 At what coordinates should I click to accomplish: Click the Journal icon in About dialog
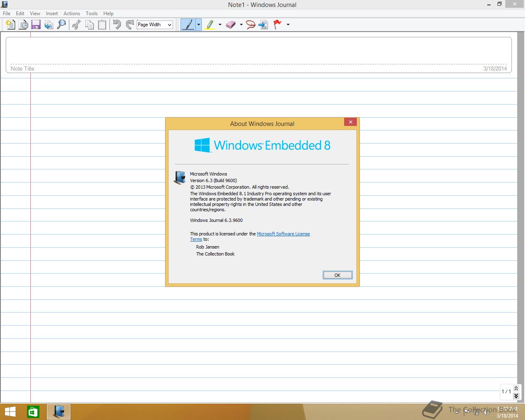coord(180,178)
